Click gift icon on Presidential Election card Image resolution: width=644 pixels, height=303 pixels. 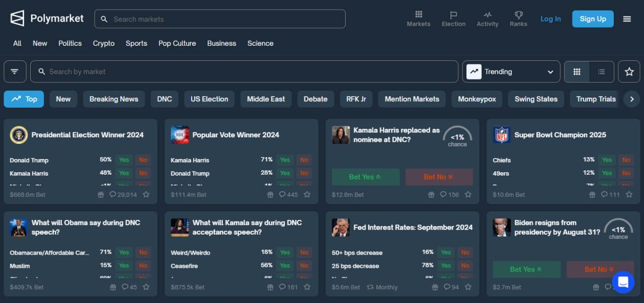(101, 194)
